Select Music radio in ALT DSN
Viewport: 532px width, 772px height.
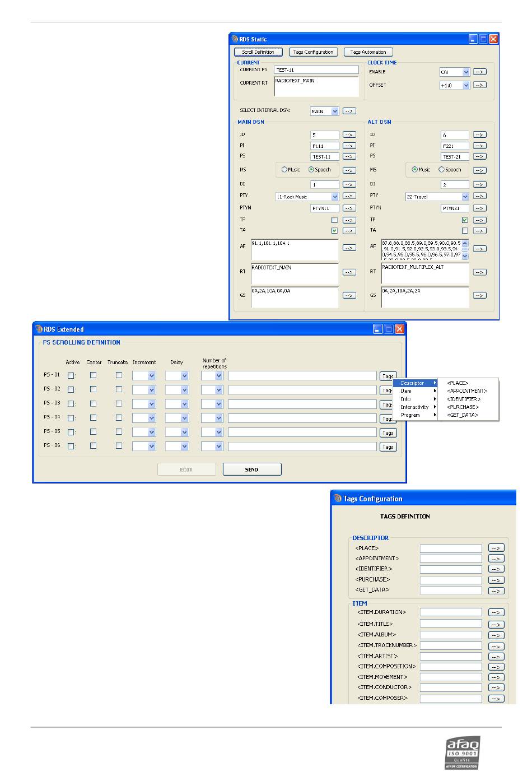click(x=414, y=170)
